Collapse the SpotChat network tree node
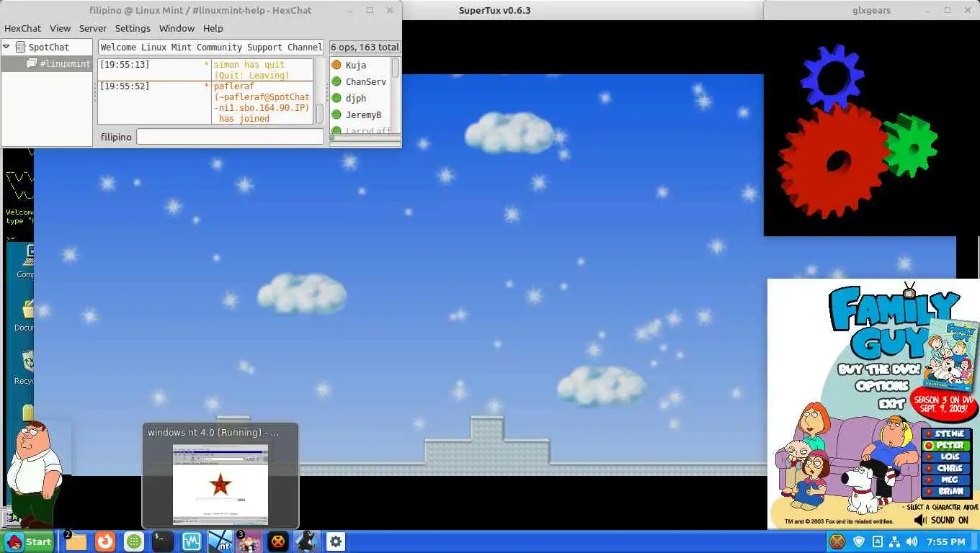Image resolution: width=980 pixels, height=553 pixels. click(x=6, y=47)
